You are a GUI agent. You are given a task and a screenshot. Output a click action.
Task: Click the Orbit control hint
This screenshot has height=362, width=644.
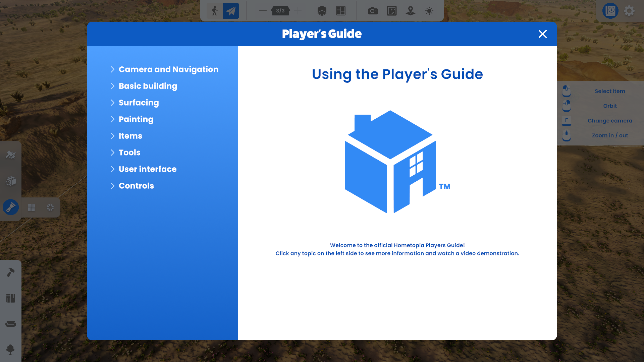[610, 106]
